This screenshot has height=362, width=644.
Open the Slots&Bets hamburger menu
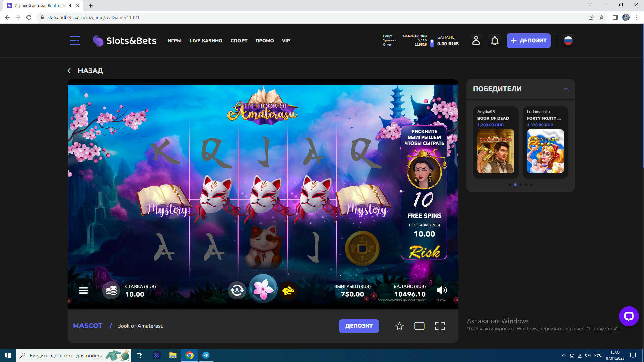coord(75,41)
